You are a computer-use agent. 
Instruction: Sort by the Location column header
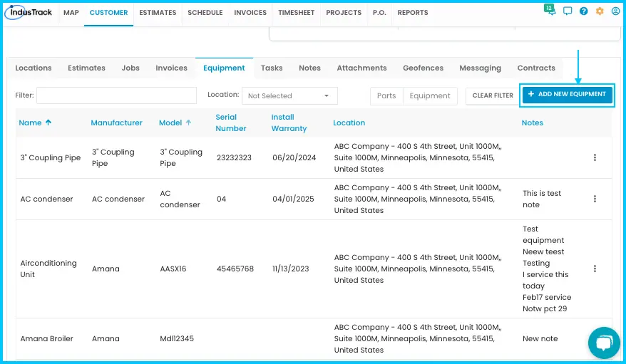(x=349, y=123)
